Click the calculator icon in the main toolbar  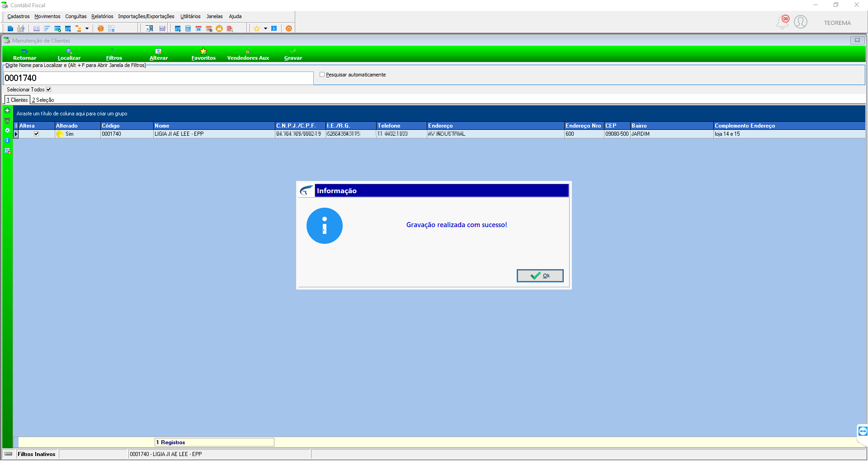[x=188, y=29]
